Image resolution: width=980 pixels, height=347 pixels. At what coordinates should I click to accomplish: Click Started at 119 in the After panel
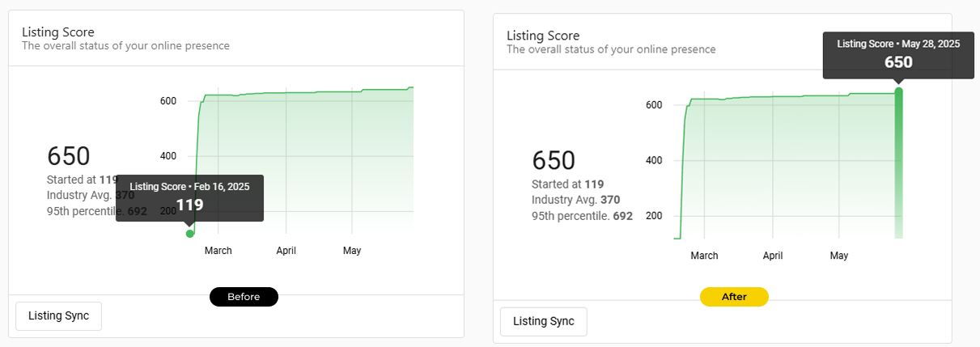(x=567, y=184)
